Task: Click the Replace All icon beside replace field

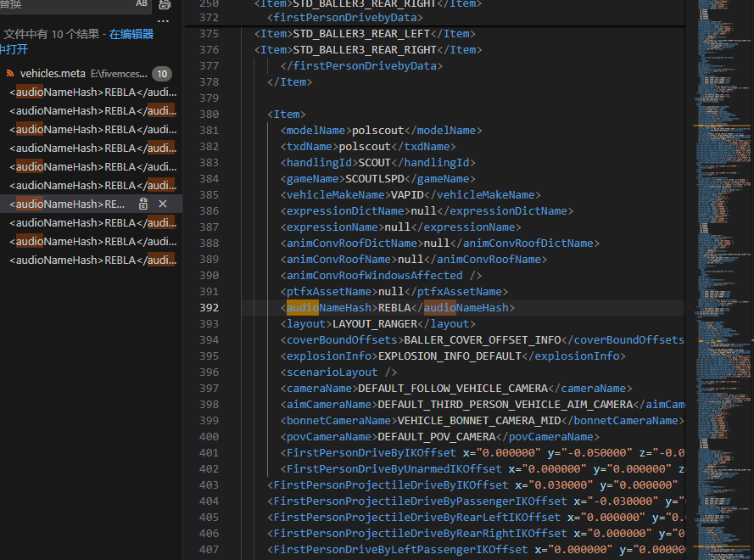Action: coord(165,5)
